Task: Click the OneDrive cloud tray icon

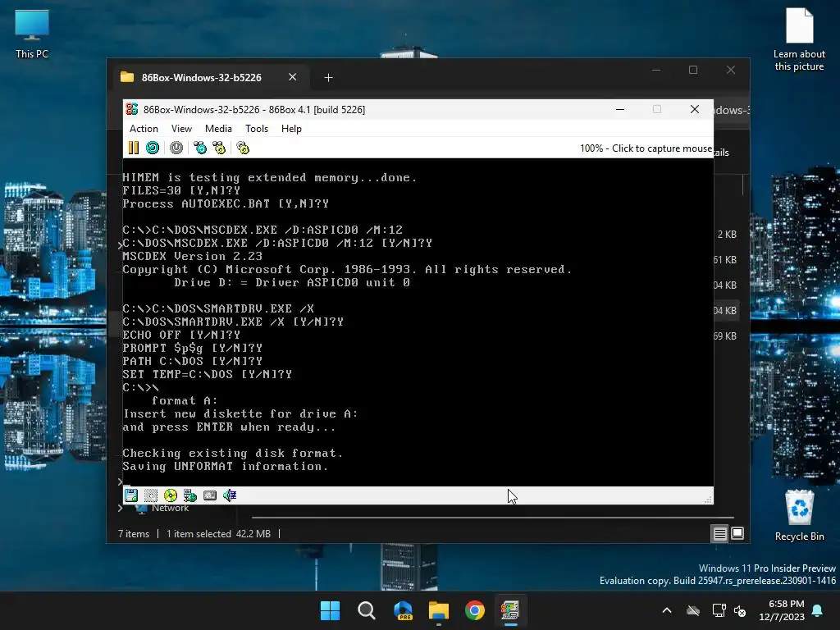Action: point(693,610)
